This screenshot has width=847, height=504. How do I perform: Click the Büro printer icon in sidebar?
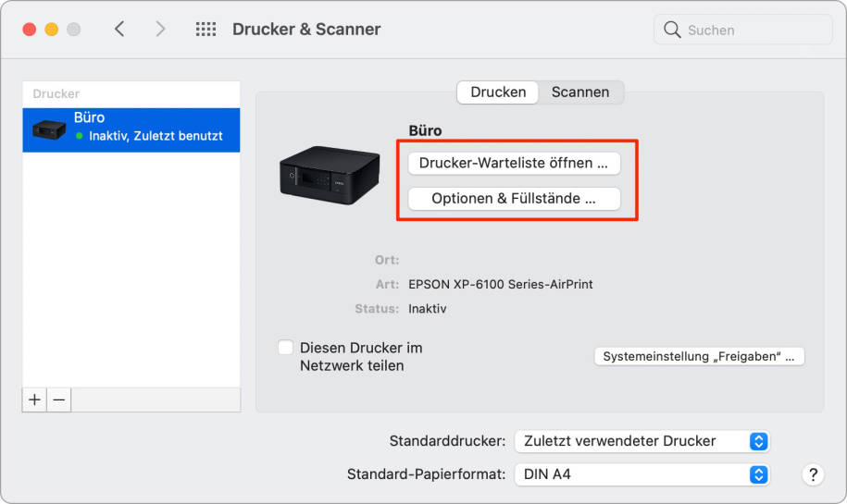49,129
